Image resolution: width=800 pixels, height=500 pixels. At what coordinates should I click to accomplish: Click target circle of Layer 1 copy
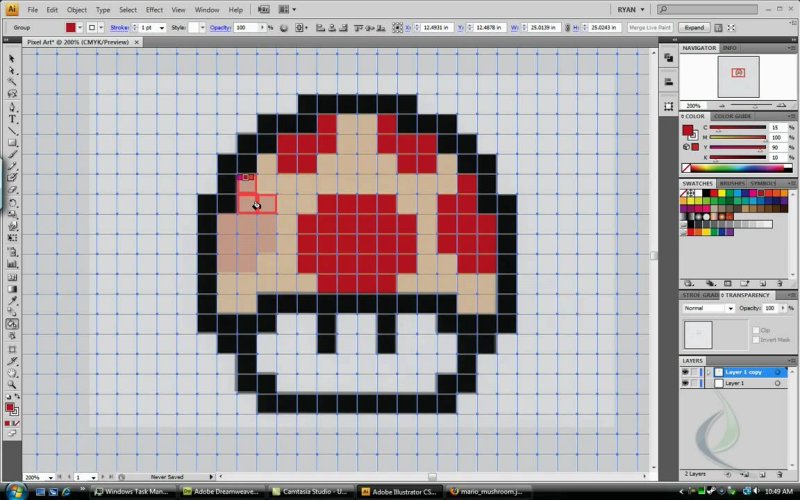(x=778, y=372)
